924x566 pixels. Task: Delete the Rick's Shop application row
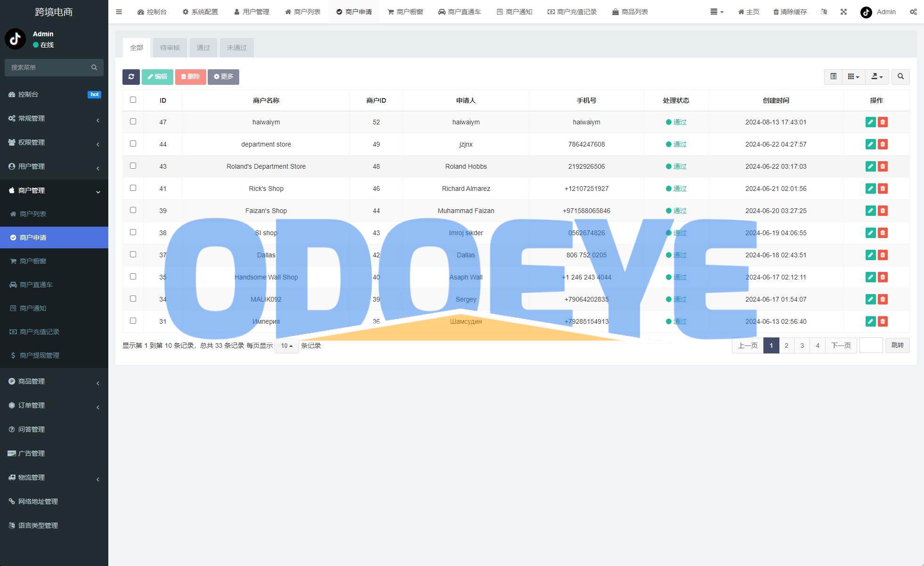pos(883,189)
